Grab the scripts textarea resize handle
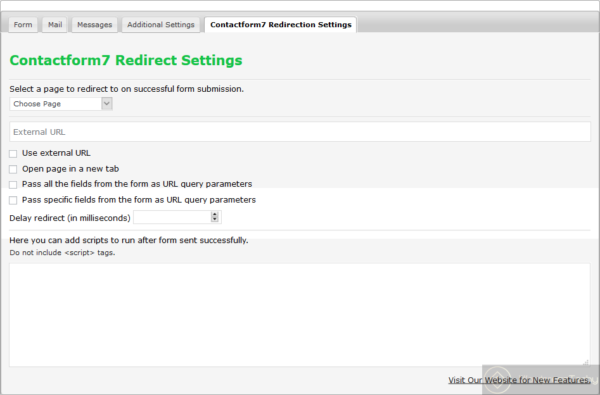Screen dimensions: 600x395 pos(586,362)
